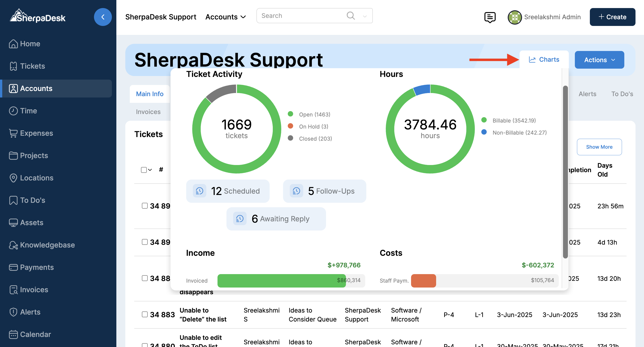Click the Knowledgebase sidebar icon

(x=13, y=245)
